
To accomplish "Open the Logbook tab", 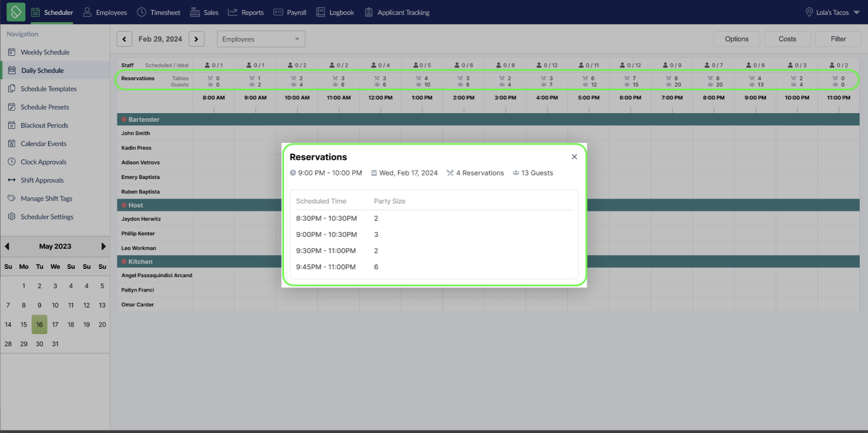I will (x=335, y=12).
